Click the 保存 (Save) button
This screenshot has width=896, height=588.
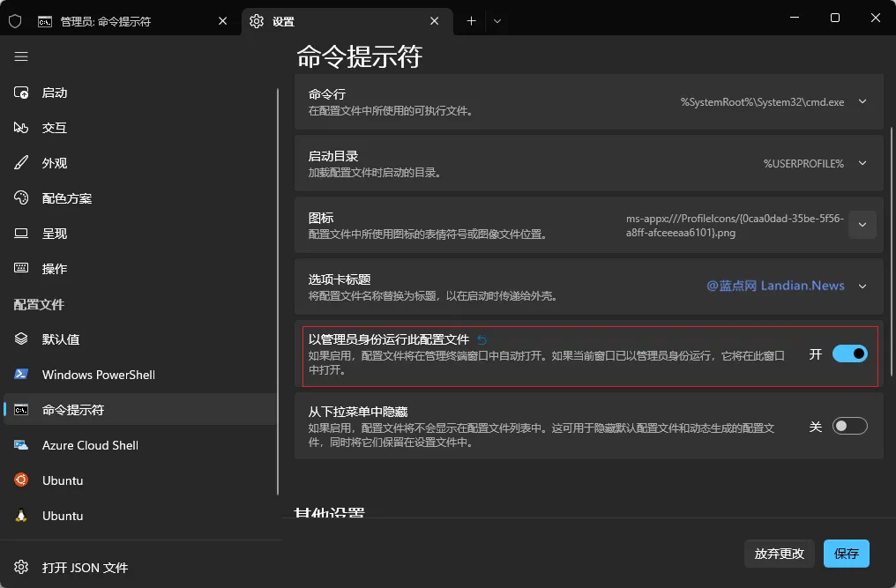coord(846,554)
